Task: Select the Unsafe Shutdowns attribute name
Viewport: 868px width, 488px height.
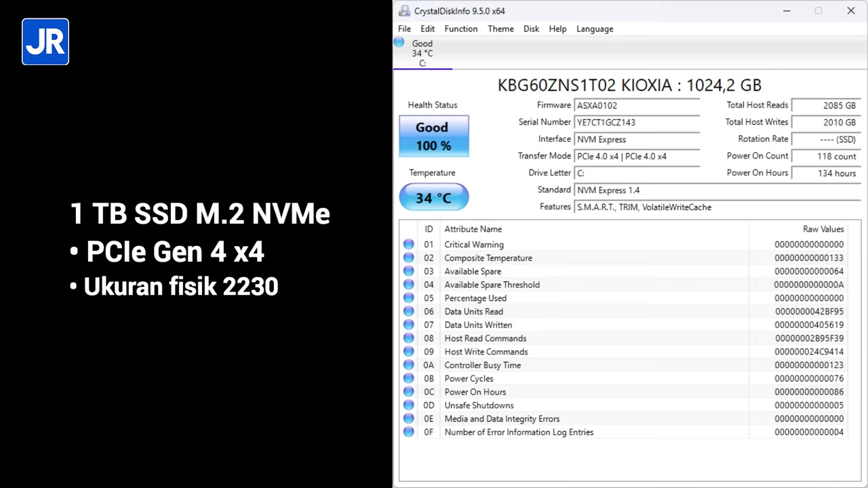Action: [479, 405]
